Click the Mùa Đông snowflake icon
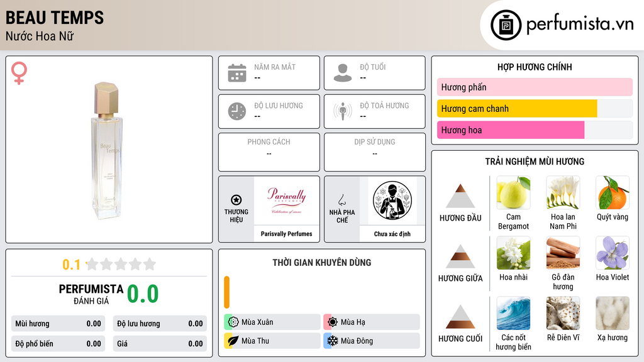Image resolution: width=644 pixels, height=362 pixels. tap(333, 341)
